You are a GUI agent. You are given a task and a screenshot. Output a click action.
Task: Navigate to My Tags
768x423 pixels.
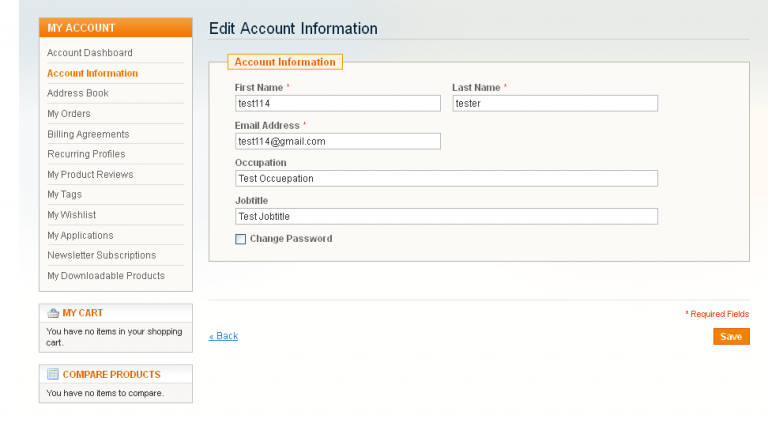pyautogui.click(x=65, y=195)
